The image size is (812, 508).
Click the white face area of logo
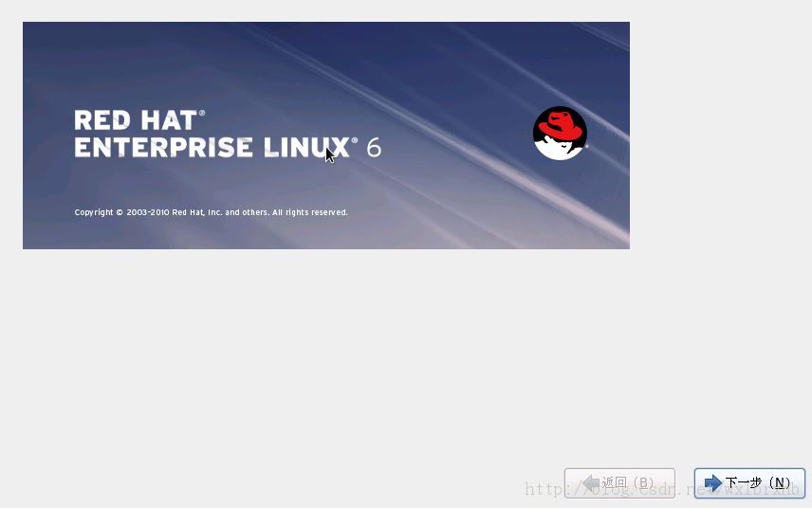click(x=560, y=150)
